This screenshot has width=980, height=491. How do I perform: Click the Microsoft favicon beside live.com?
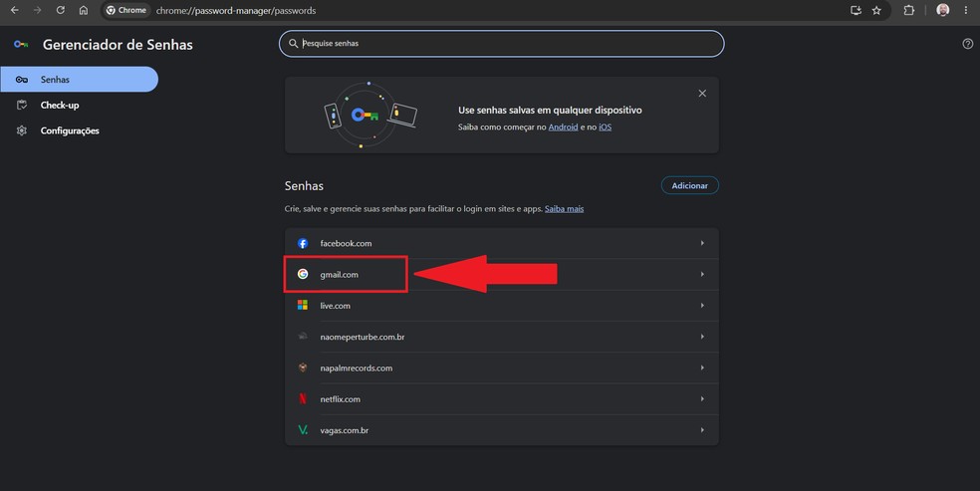point(303,305)
